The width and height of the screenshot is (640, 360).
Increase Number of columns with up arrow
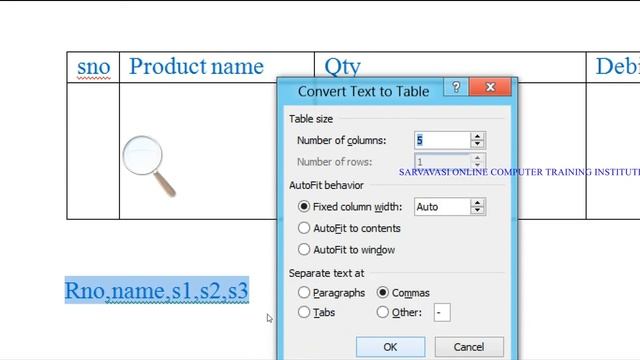478,136
